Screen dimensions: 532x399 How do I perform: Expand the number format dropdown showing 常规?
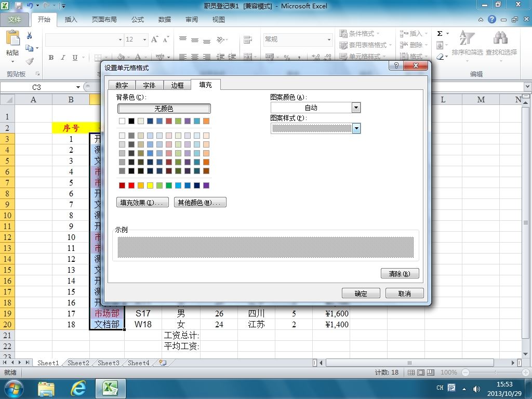point(328,39)
